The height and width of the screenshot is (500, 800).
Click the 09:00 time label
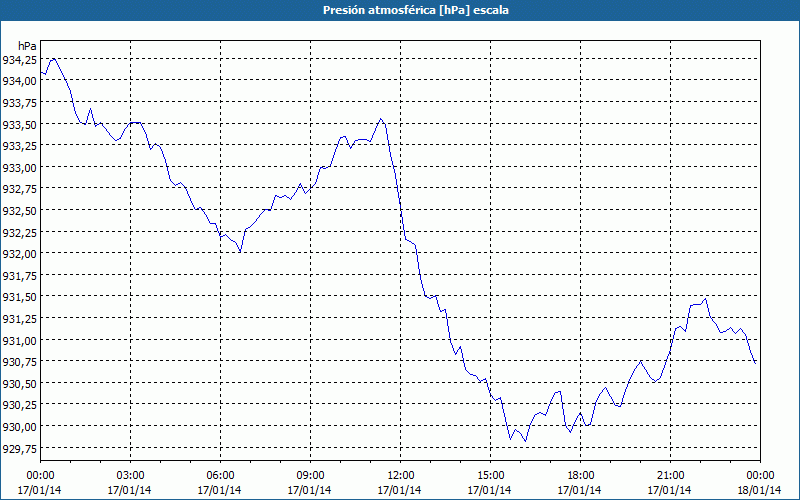coord(310,476)
